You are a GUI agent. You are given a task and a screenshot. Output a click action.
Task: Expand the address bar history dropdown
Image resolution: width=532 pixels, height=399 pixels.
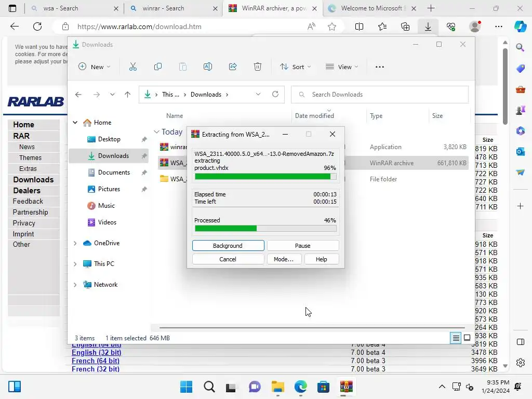click(258, 95)
